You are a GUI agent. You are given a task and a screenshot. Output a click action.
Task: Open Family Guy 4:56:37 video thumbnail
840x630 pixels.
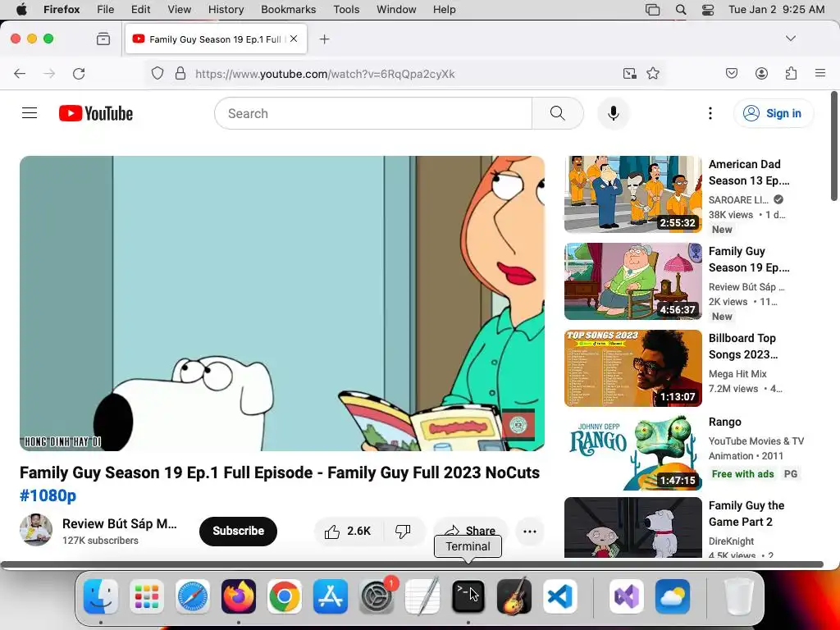pos(632,281)
